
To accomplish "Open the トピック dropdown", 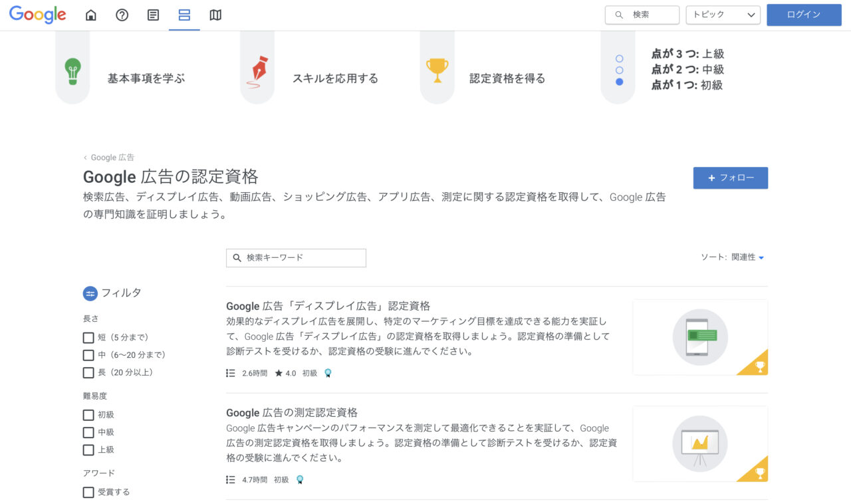I will coord(722,15).
